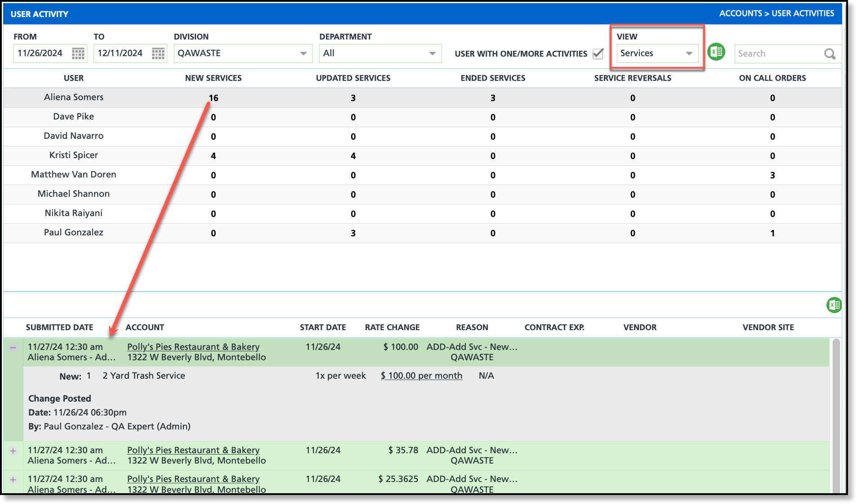This screenshot has height=504, width=857.
Task: Sort by the USER column header
Action: (74, 78)
